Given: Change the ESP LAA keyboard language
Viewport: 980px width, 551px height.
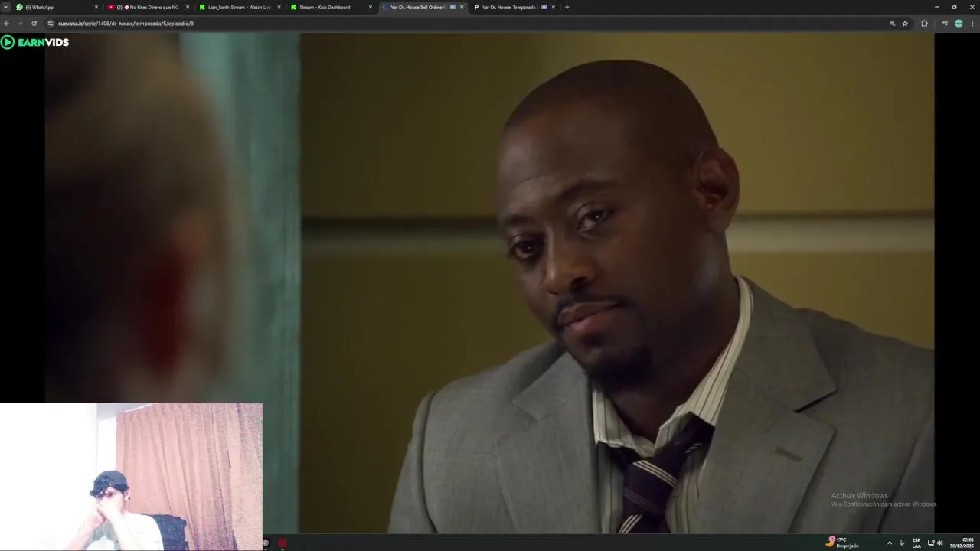Looking at the screenshot, I should [916, 543].
